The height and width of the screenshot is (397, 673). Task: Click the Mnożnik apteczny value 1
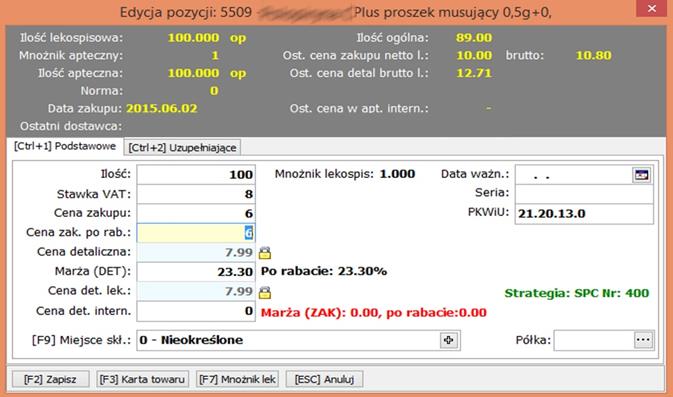[x=215, y=55]
